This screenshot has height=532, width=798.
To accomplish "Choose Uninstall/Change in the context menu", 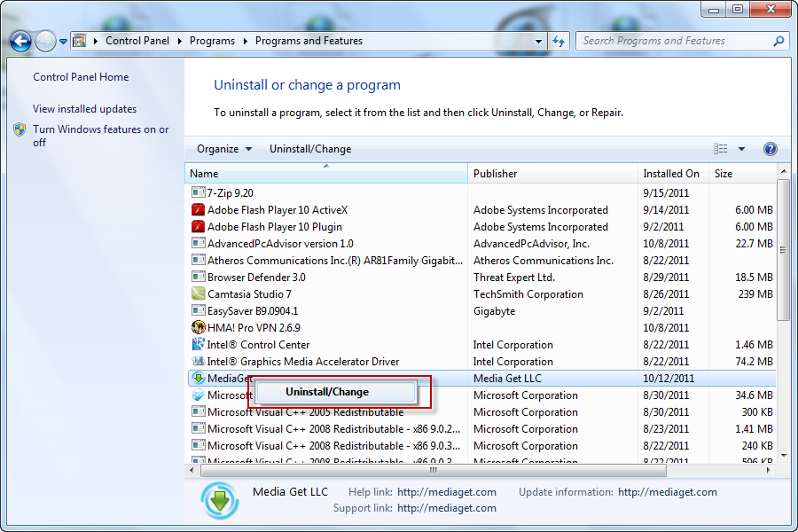I will click(x=335, y=392).
